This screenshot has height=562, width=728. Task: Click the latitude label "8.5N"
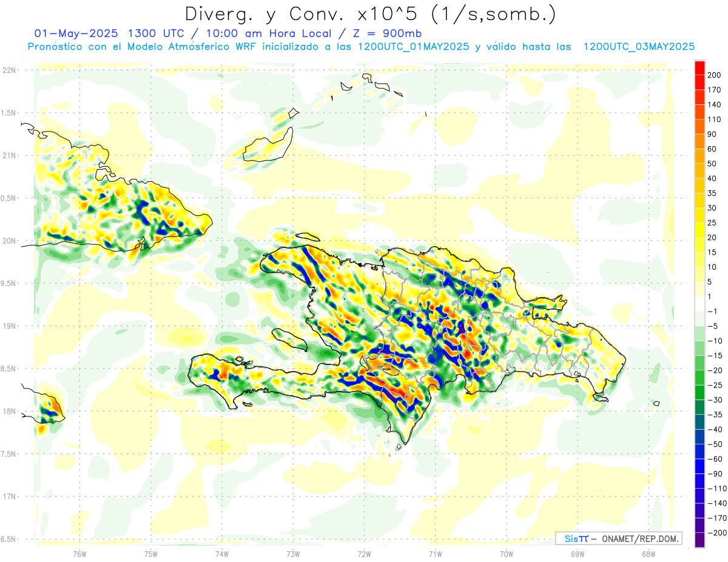[8, 369]
